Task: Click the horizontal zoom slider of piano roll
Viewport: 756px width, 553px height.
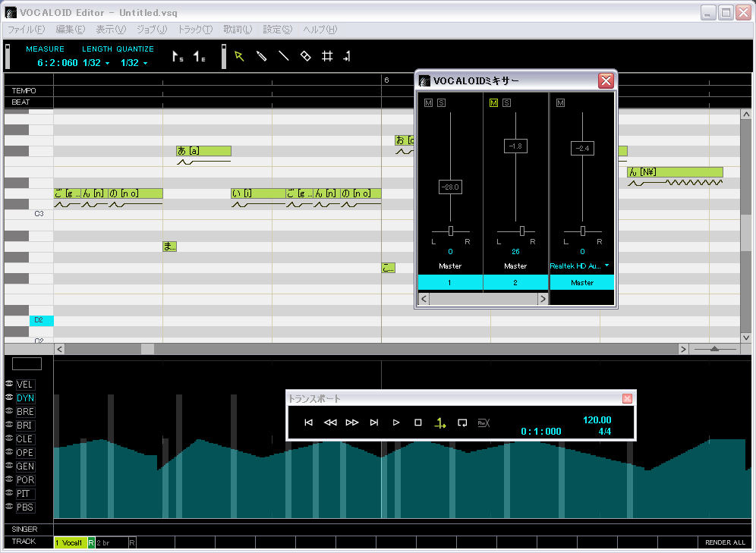Action: tap(714, 349)
